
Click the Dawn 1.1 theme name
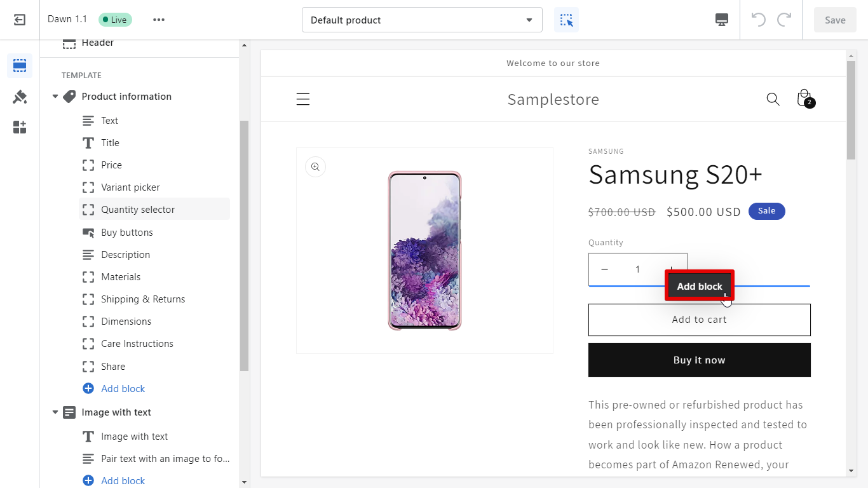pos(67,20)
